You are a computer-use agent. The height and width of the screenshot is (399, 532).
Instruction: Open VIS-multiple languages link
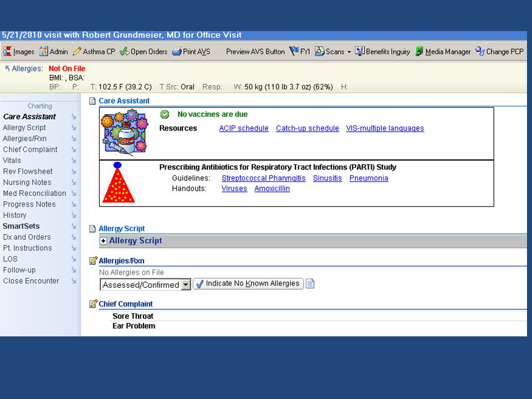pos(385,128)
